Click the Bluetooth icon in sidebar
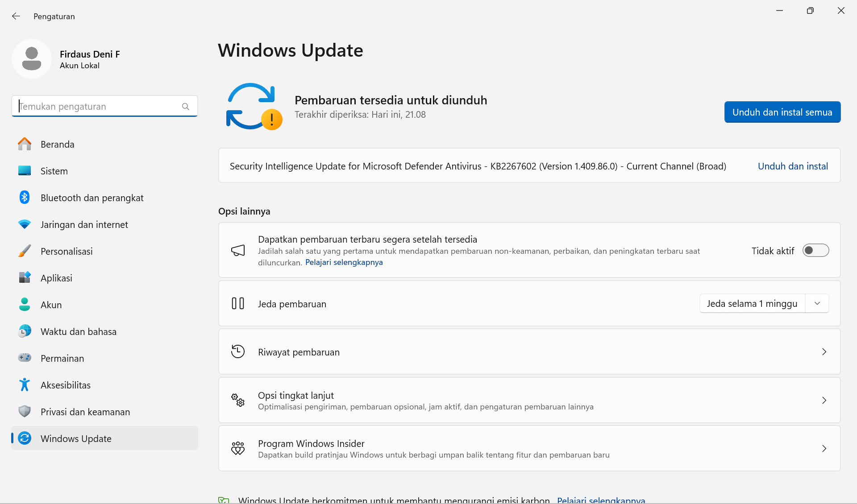 [x=25, y=197]
